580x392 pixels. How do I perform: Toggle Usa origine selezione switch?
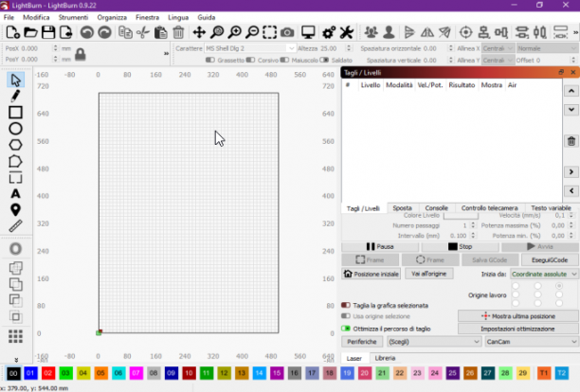coord(346,316)
